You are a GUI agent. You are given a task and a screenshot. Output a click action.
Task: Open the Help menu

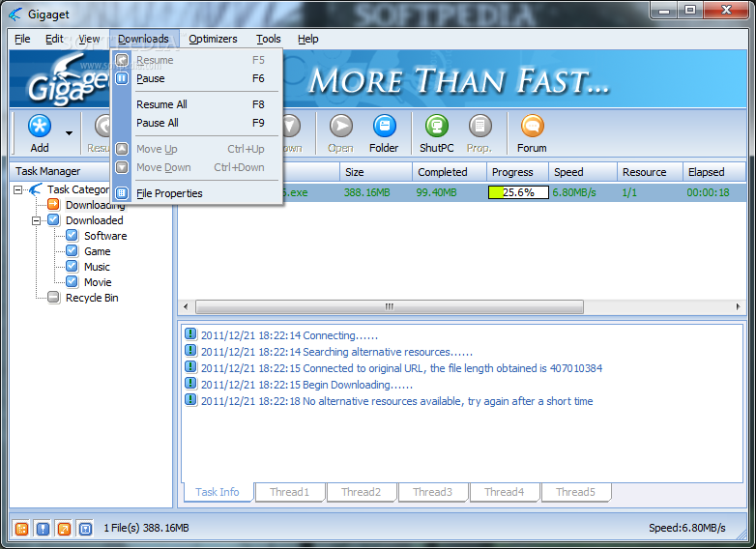tap(307, 39)
